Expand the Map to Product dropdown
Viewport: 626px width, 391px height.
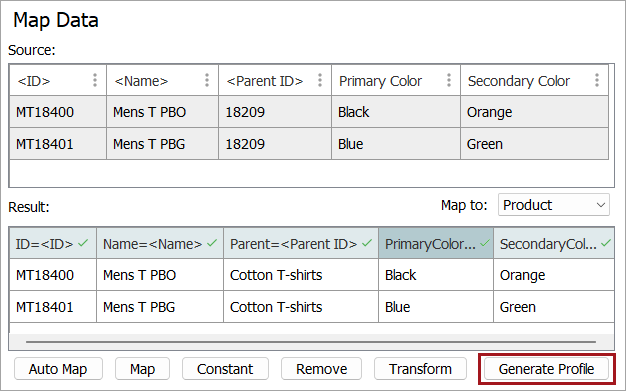[554, 205]
